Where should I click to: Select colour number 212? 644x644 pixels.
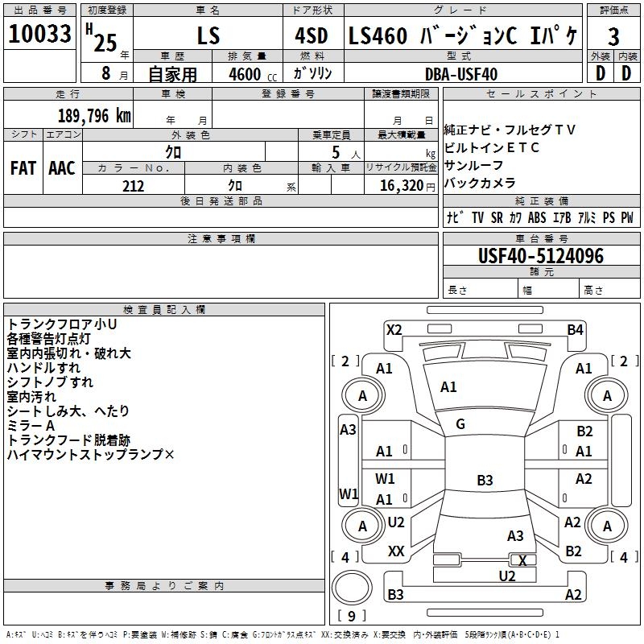click(x=133, y=186)
